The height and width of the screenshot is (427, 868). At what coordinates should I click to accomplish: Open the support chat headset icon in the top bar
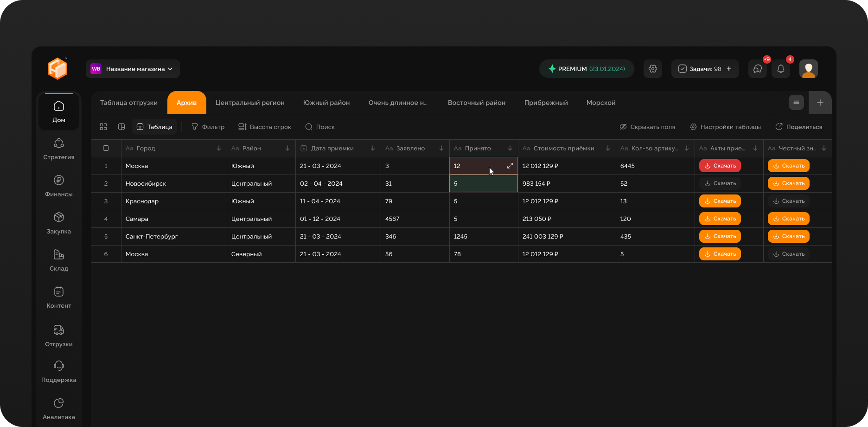(757, 69)
